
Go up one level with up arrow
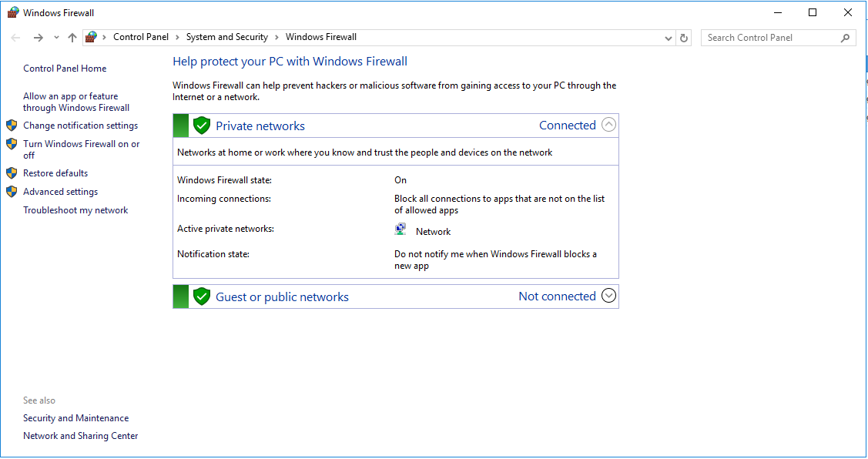pos(72,38)
